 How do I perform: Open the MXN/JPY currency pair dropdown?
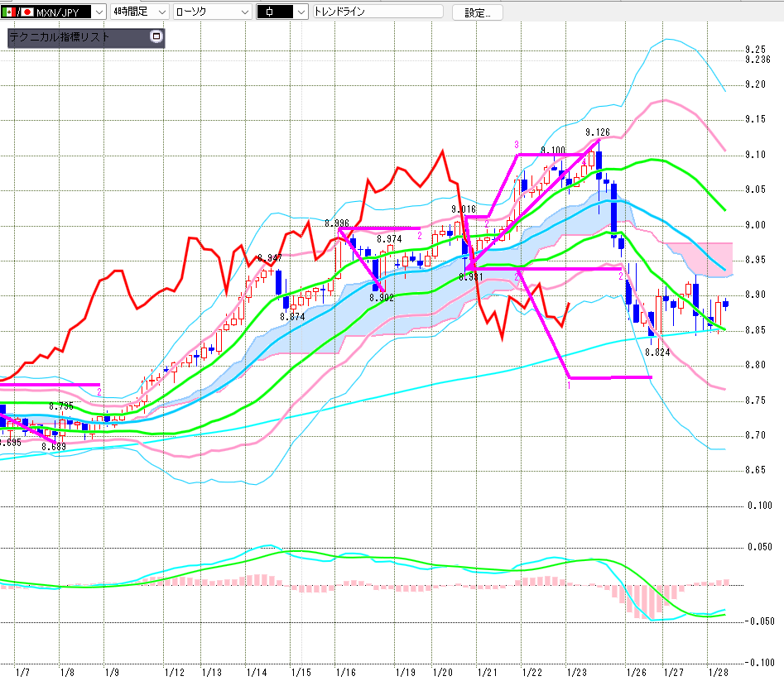[99, 12]
